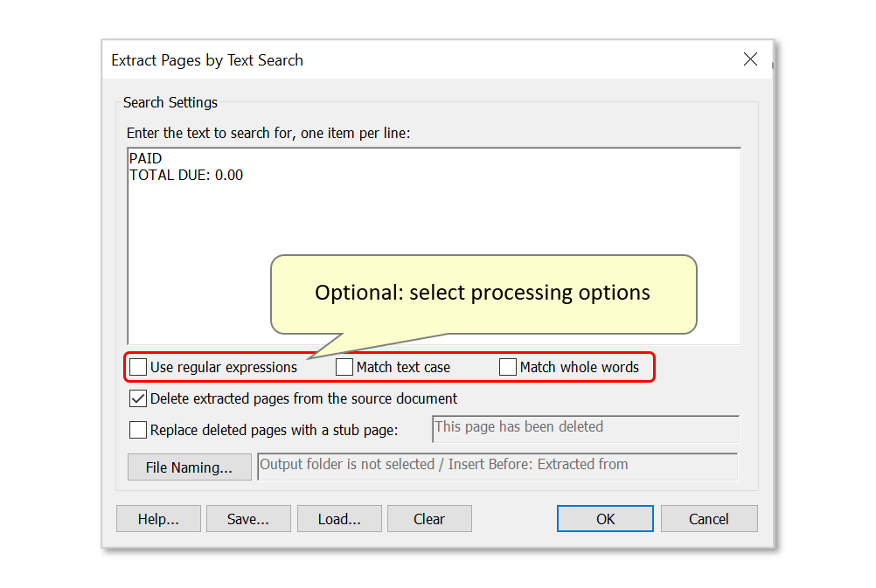Enable Match text case
The height and width of the screenshot is (588, 876).
(x=344, y=367)
